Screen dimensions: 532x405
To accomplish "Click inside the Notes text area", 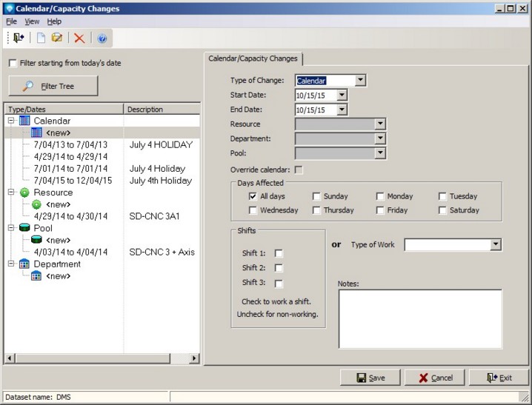I will (419, 318).
